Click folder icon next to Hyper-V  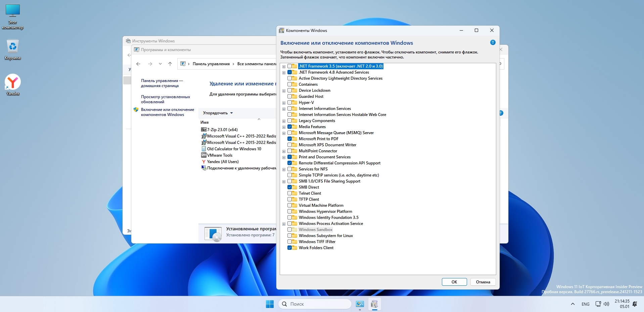point(294,103)
